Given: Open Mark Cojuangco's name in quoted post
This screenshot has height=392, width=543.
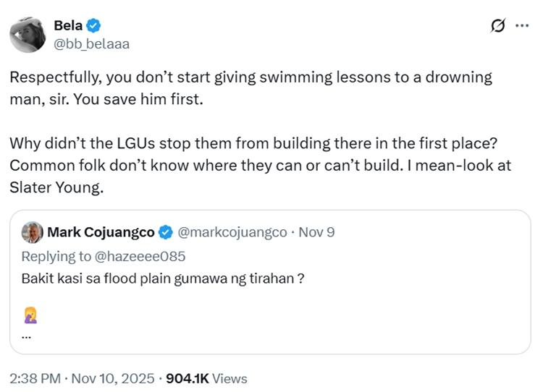Looking at the screenshot, I should 101,233.
